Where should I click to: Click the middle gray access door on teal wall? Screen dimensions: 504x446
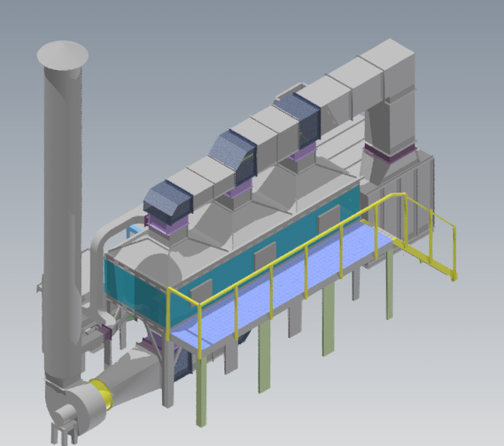click(265, 255)
